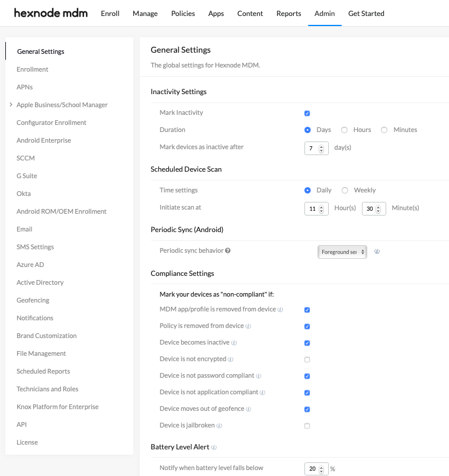This screenshot has height=476, width=449.
Task: Click the inactive days stepper arrows
Action: [321, 149]
